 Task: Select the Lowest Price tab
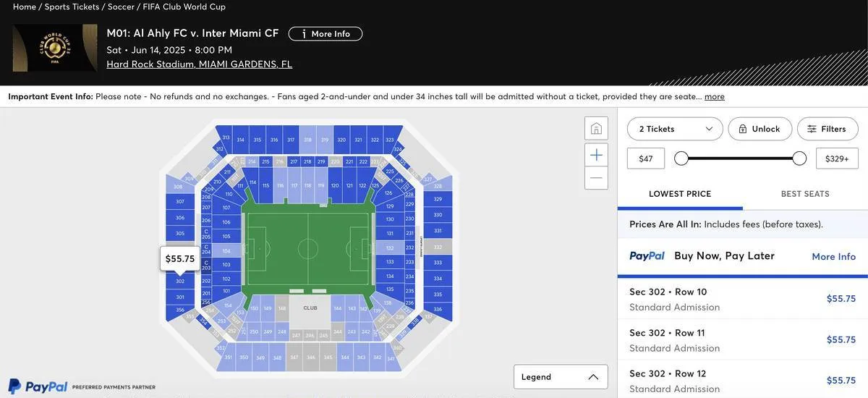coord(680,194)
